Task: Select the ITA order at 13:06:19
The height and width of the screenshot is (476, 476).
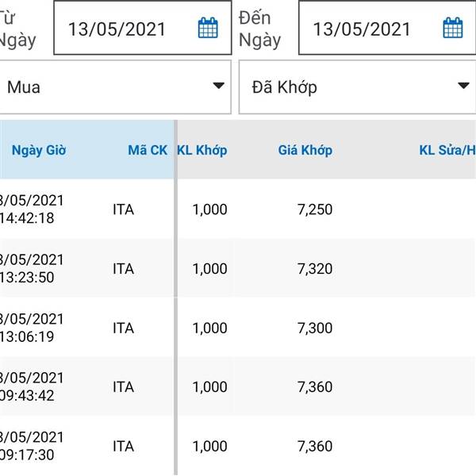Action: click(x=123, y=328)
